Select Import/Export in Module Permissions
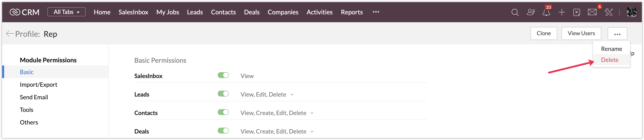Viewport: 644px width, 140px height. (x=39, y=85)
